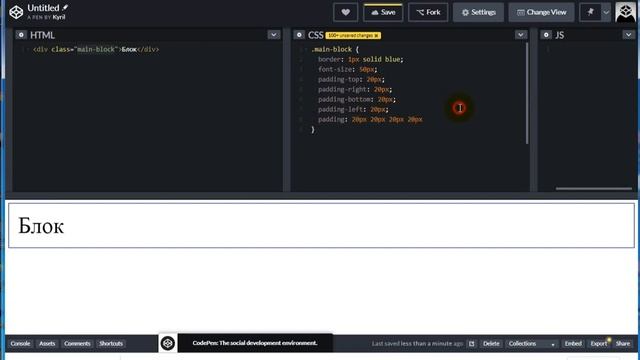Expand the arrow next to pin button
640x360 pixels.
tap(606, 12)
